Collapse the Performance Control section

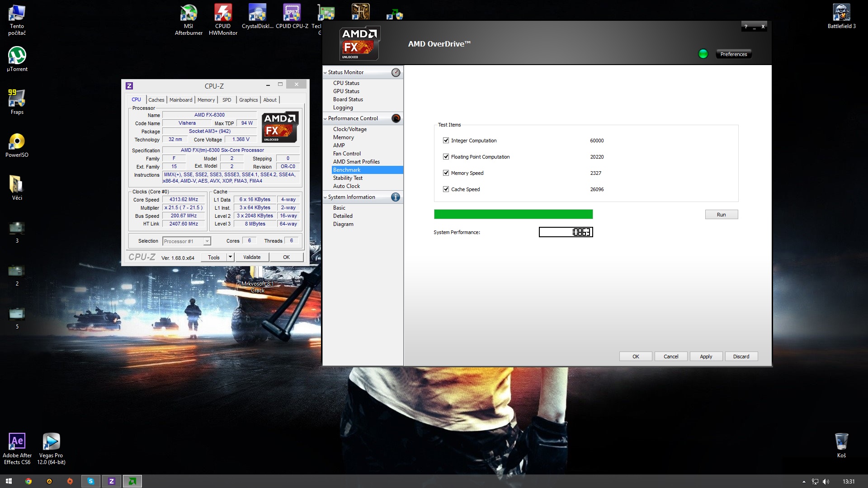coord(325,118)
